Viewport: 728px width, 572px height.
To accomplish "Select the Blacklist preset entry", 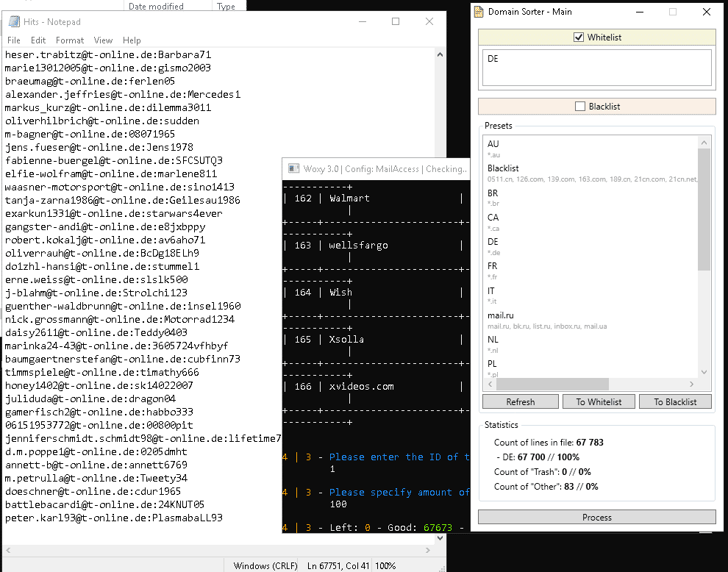I will 590,173.
